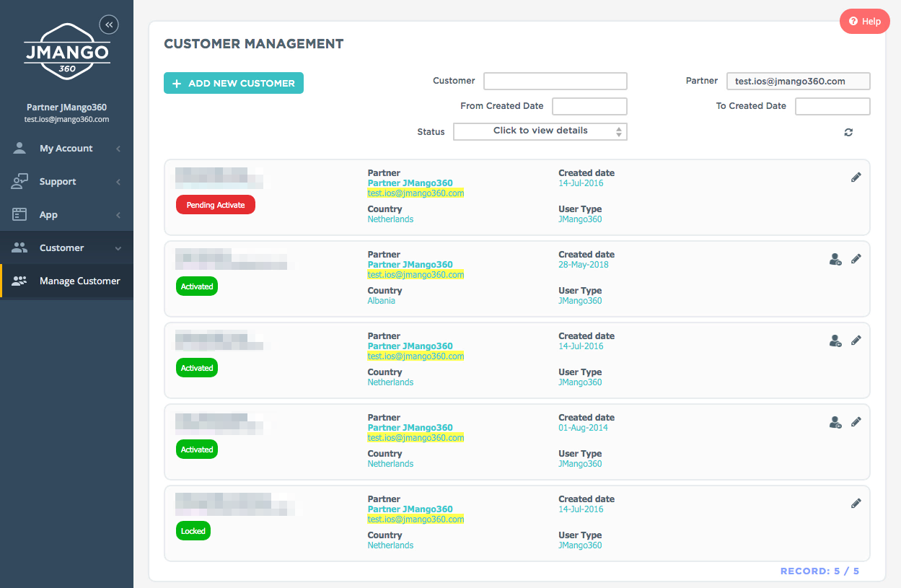The height and width of the screenshot is (588, 901).
Task: Click the refresh icon beside the filters
Action: [x=848, y=132]
